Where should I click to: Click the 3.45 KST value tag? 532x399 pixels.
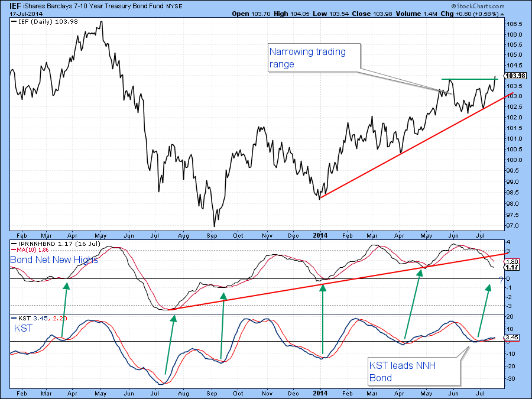[x=512, y=338]
